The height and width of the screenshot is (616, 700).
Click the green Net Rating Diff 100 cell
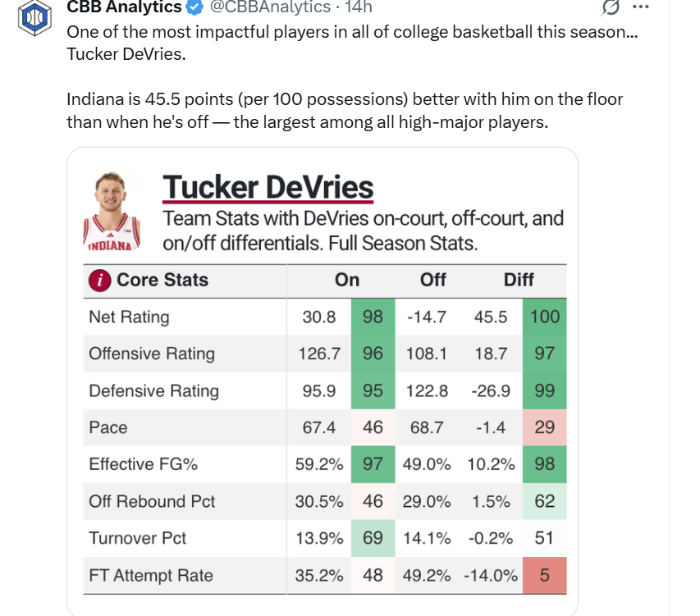545,317
